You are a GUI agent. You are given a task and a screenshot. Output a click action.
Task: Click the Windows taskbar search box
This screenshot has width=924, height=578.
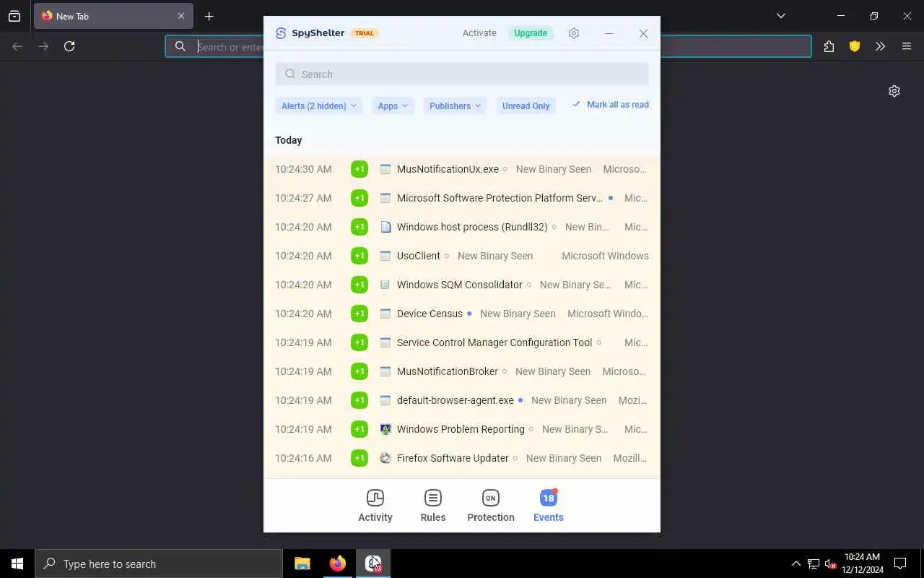tap(159, 564)
